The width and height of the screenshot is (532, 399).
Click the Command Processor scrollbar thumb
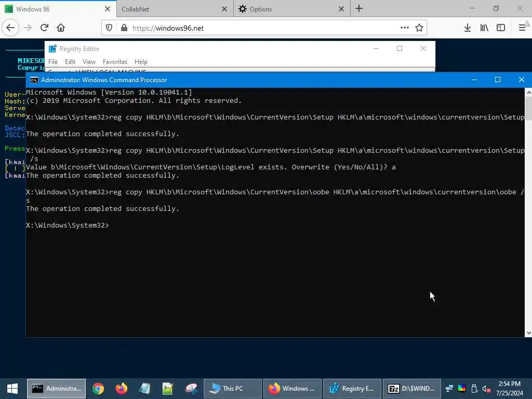[528, 109]
